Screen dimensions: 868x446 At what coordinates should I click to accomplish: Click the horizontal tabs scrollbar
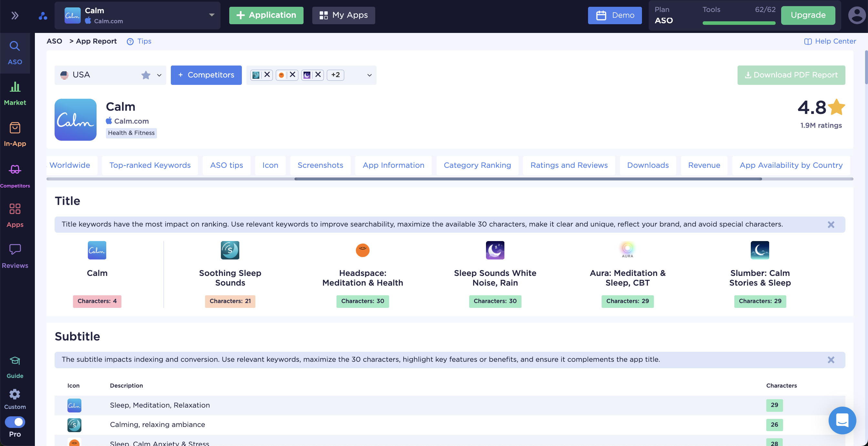click(528, 179)
